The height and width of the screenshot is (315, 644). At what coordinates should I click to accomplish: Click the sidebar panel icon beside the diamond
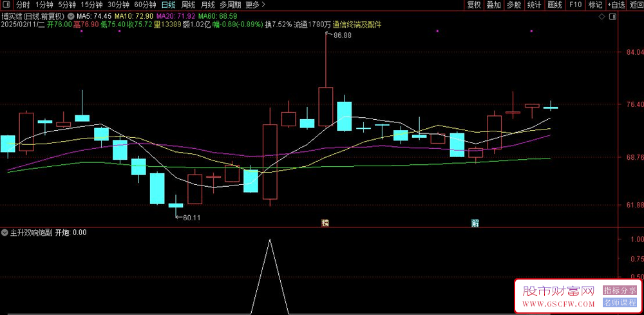(612, 15)
